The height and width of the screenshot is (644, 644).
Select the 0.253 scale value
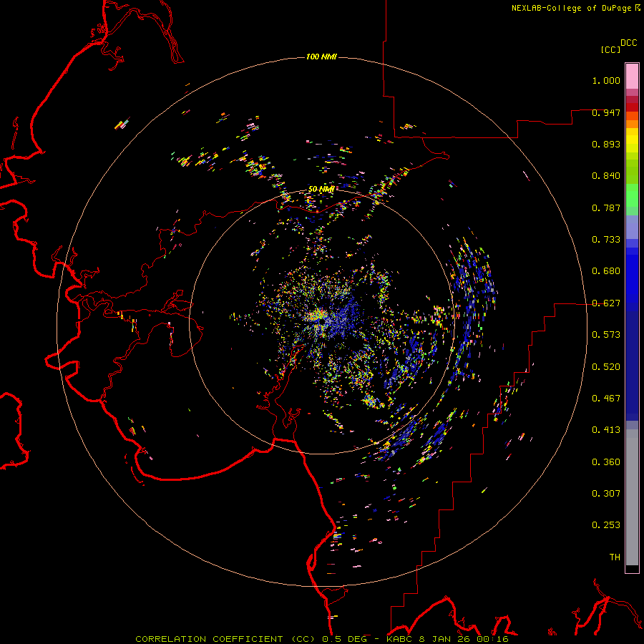(x=606, y=525)
